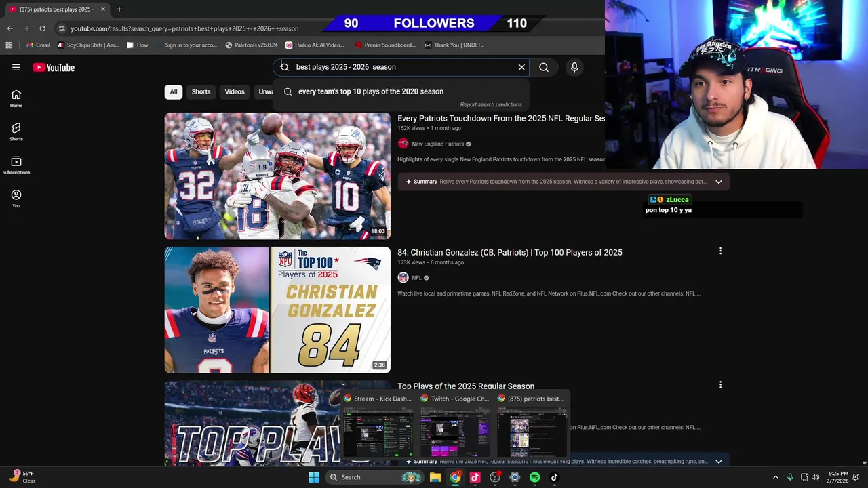This screenshot has height=488, width=868.
Task: Visit the NFL channel under Christian Gonzalez video
Action: tap(417, 278)
